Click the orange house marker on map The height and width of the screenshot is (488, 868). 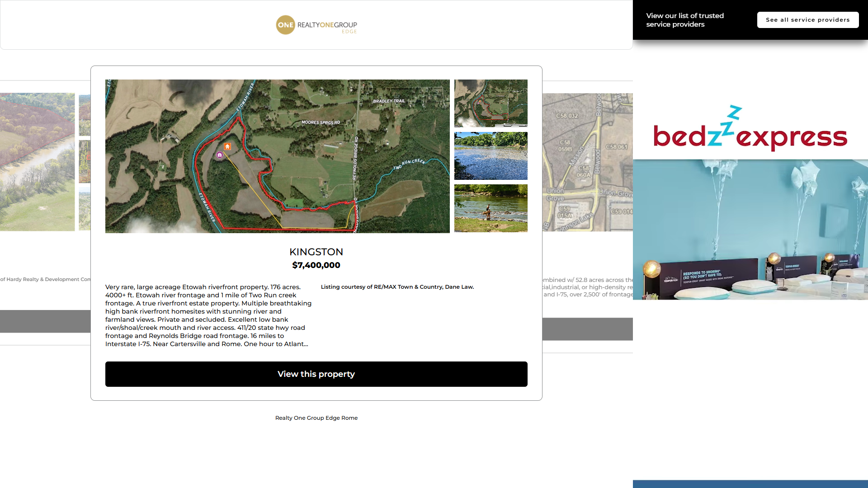pos(227,146)
